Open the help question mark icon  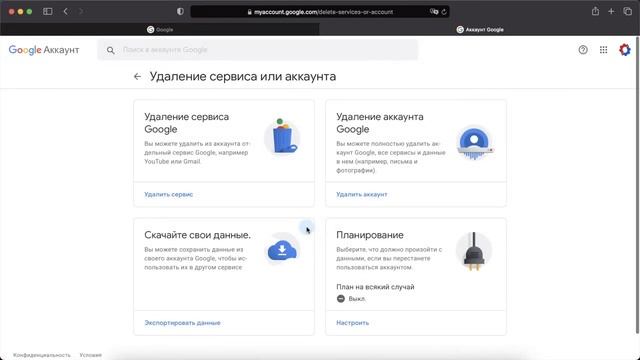pyautogui.click(x=583, y=50)
